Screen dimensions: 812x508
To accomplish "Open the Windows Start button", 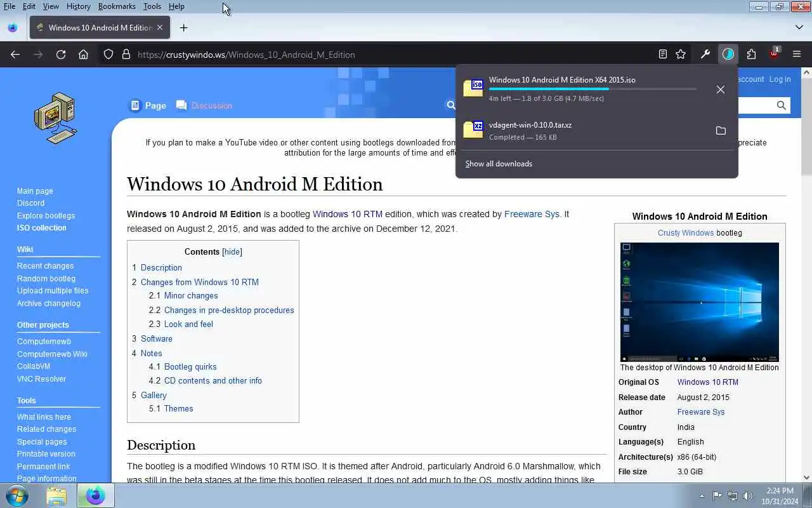I will 17,495.
